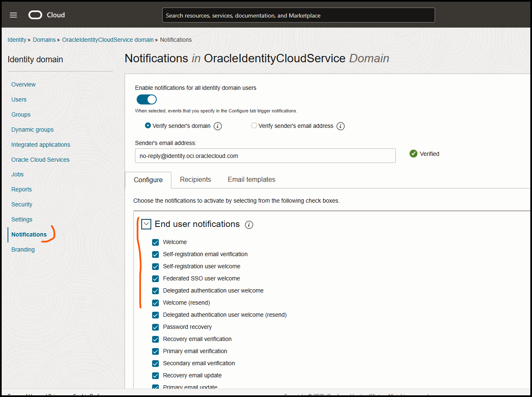Open Overview in the sidebar
This screenshot has width=532, height=397.
tap(23, 84)
